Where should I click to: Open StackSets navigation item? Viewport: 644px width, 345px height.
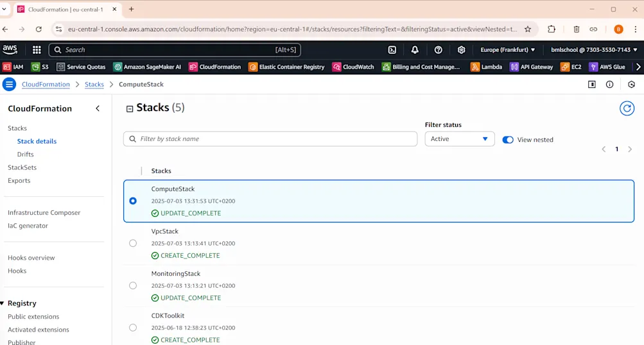22,167
